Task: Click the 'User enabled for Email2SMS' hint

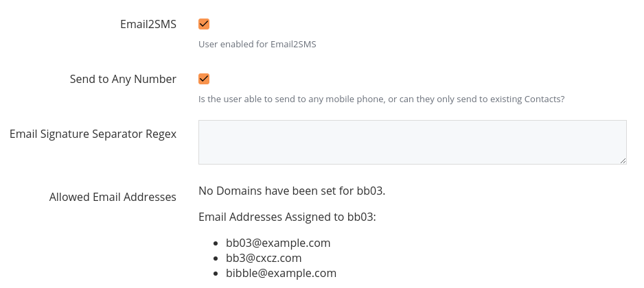Action: (257, 45)
